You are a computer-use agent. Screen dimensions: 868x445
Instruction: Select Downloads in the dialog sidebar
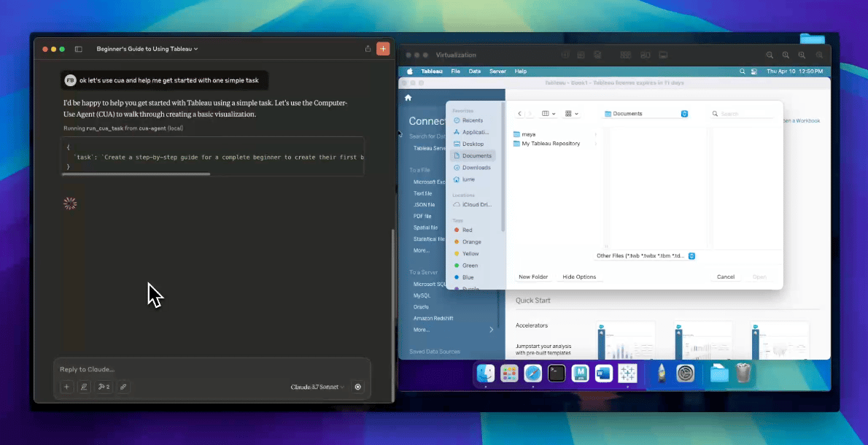pos(473,168)
